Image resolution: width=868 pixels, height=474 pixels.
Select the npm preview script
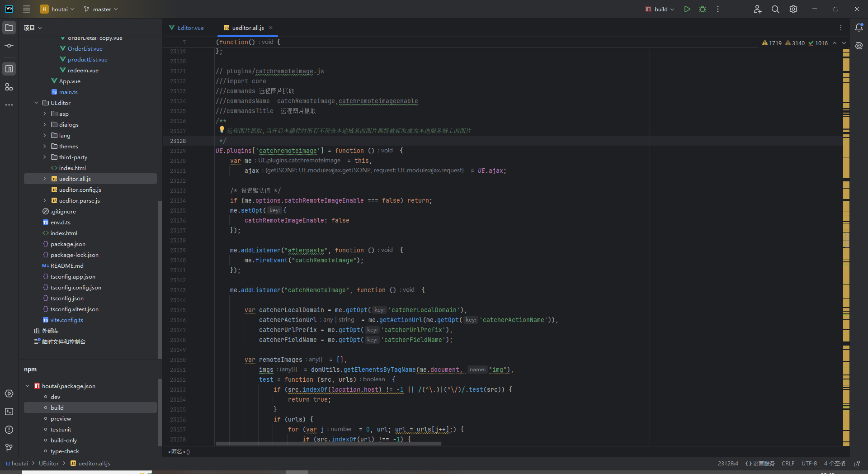point(61,418)
